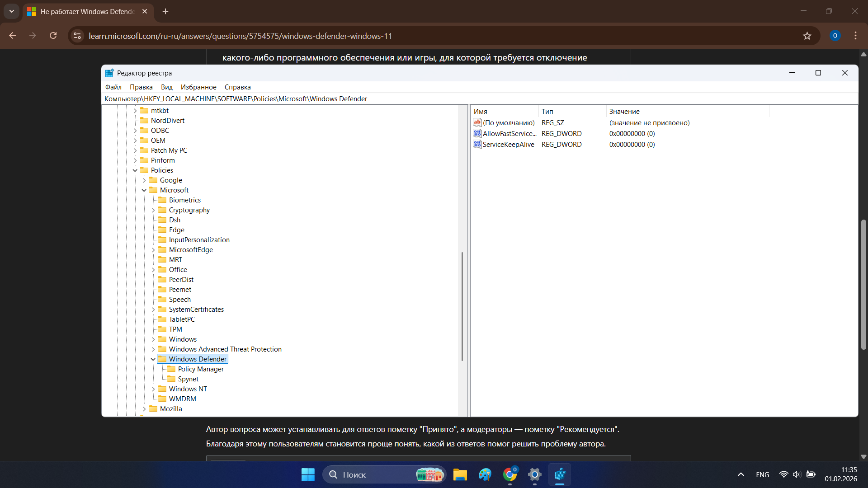
Task: Click the default string value icon
Action: coord(477,122)
